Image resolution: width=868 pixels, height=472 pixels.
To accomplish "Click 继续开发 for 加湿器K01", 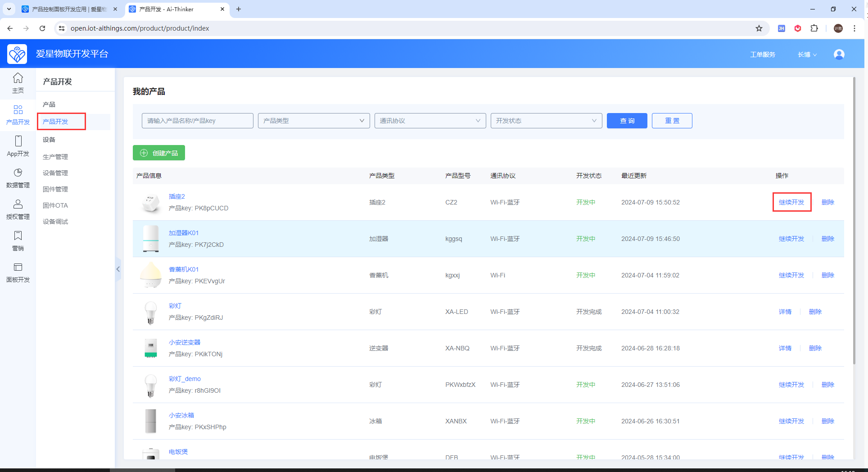I will pyautogui.click(x=791, y=239).
